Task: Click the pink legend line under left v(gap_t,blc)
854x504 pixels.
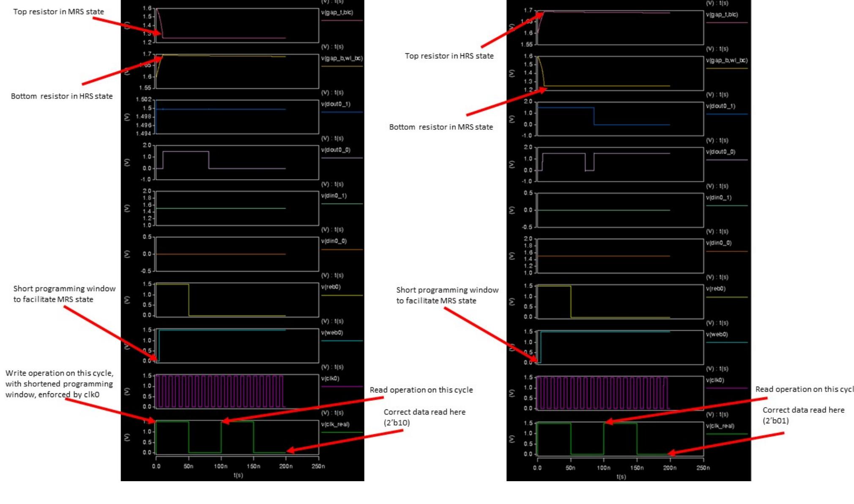Action: [342, 20]
